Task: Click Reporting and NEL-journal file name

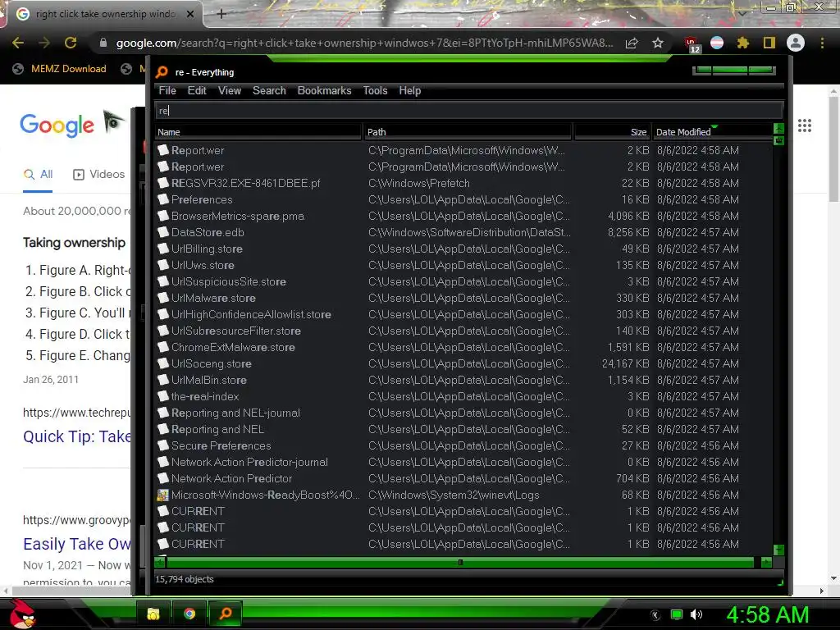Action: pos(235,413)
